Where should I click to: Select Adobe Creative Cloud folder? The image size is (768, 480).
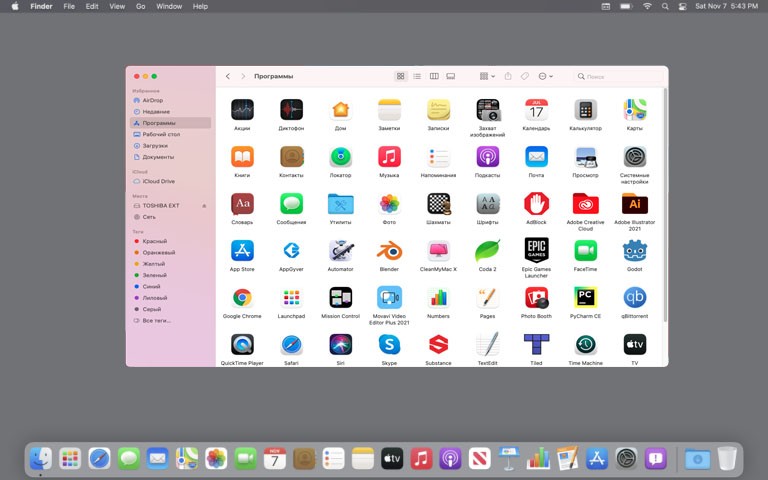point(585,204)
